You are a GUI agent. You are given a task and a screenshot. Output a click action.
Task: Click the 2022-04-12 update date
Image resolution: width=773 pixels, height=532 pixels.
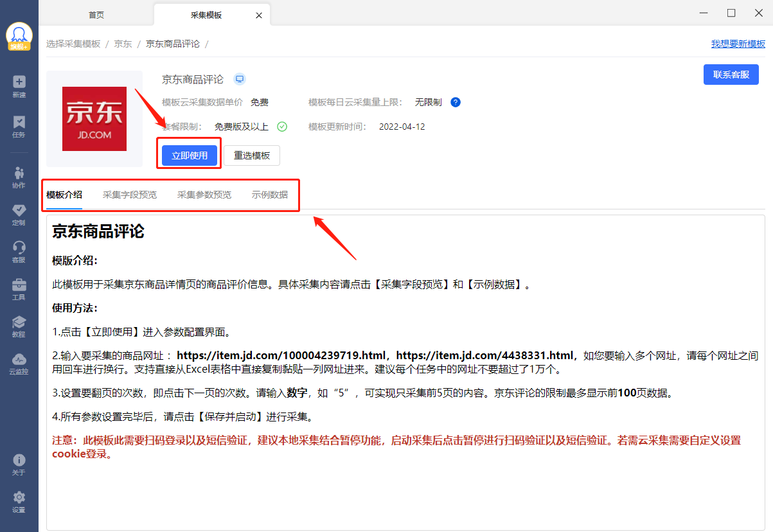point(402,127)
